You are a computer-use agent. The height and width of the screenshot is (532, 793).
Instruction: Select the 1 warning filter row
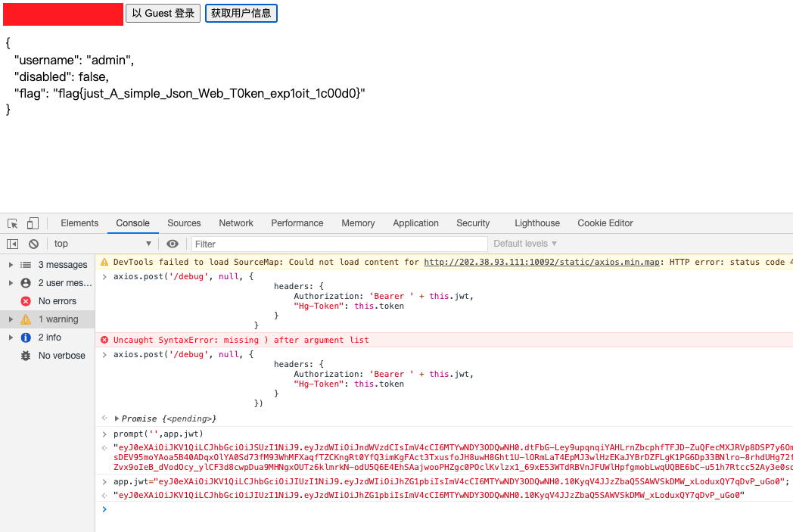(x=58, y=319)
